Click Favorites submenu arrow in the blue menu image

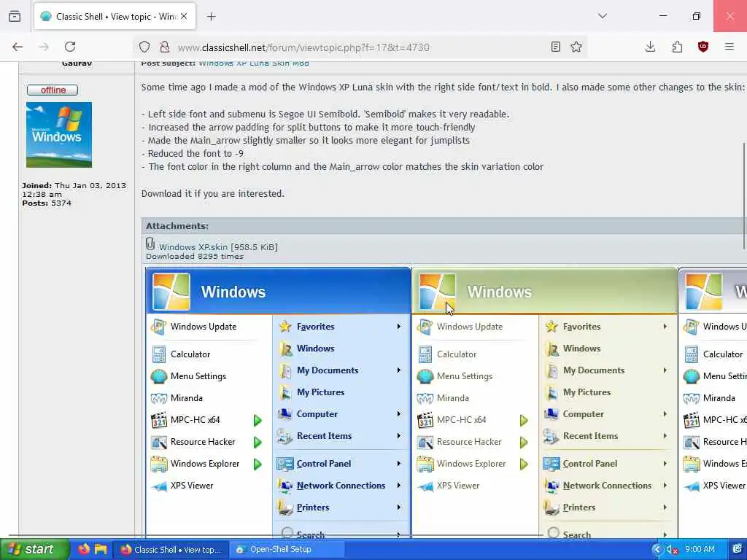pos(399,327)
